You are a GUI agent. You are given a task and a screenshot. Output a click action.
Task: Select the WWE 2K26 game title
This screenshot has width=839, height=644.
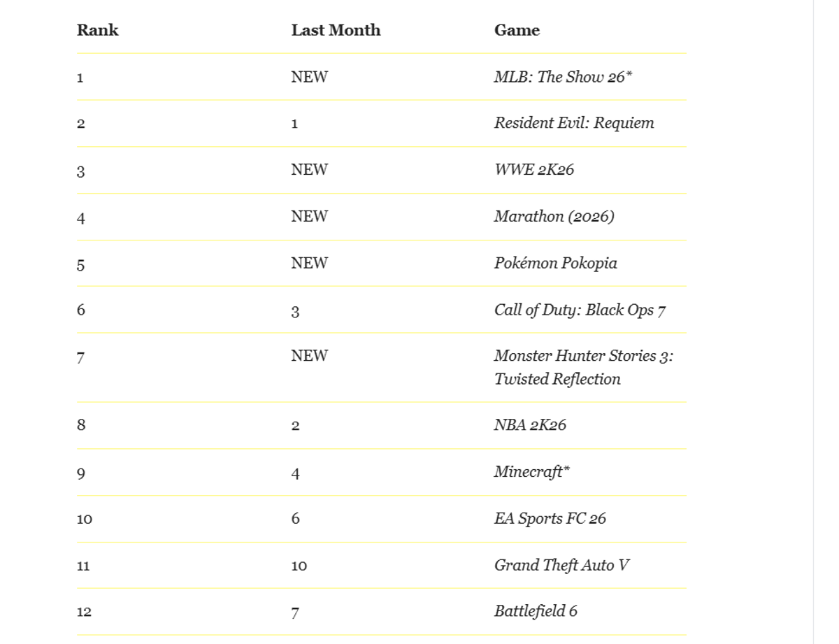(533, 170)
